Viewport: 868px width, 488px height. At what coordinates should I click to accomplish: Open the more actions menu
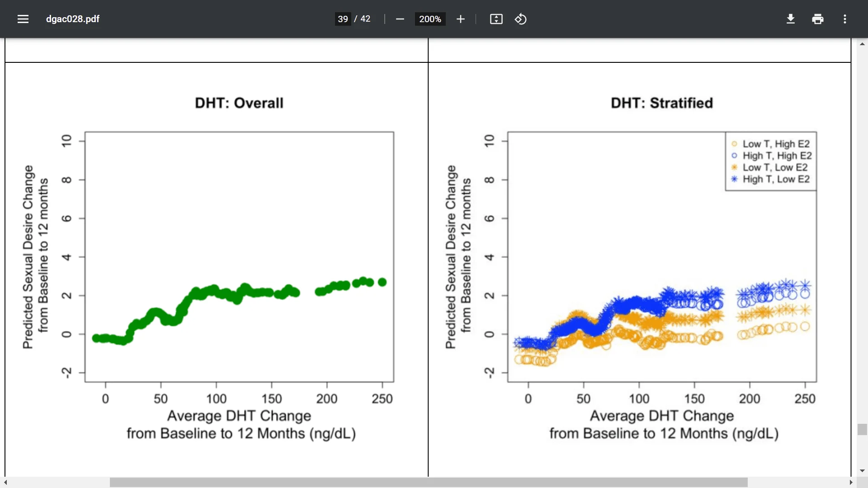845,19
